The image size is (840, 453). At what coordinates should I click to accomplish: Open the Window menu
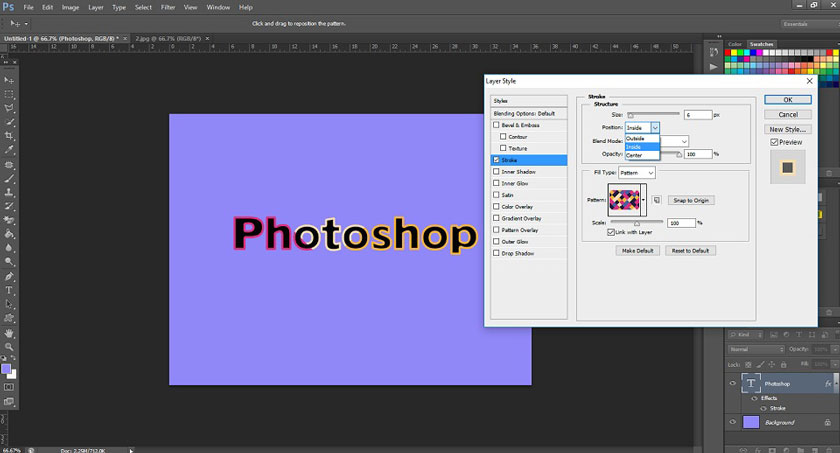tap(218, 7)
